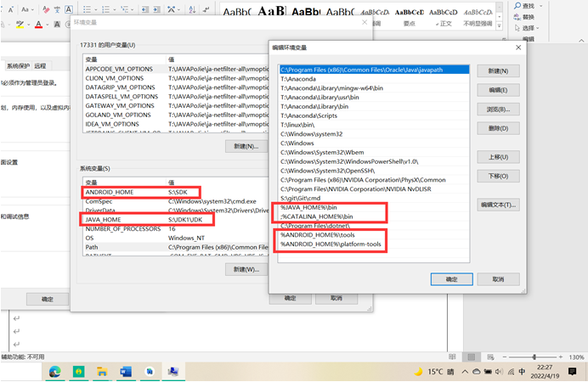
Task: Select the %JAVA_HOME%\bin path entry
Action: 374,207
